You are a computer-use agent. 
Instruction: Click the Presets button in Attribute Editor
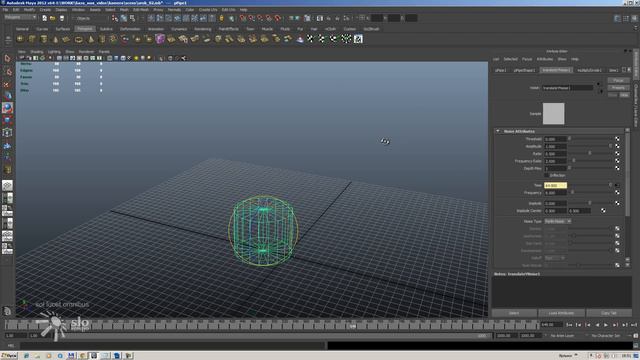coord(618,88)
